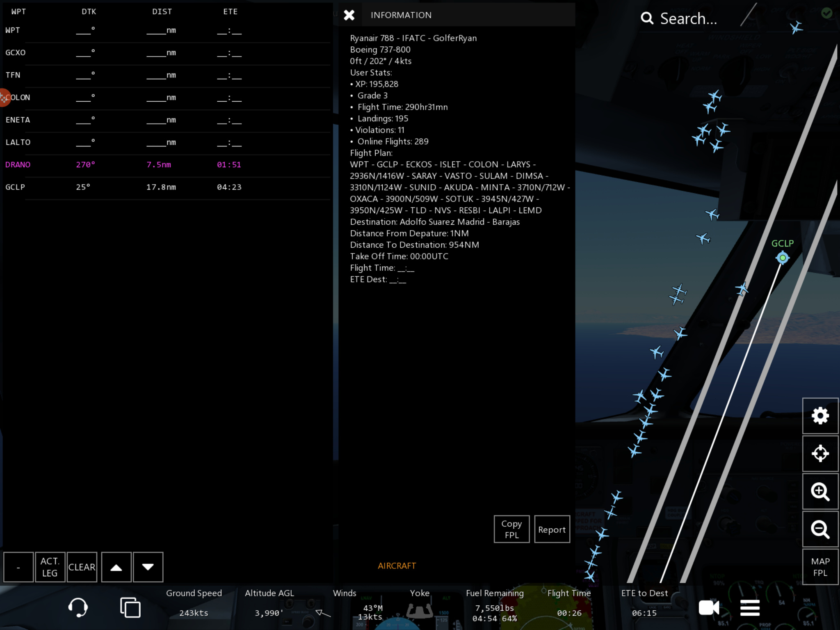Open the ATC headset menu
Image resolution: width=840 pixels, height=630 pixels.
tap(78, 607)
